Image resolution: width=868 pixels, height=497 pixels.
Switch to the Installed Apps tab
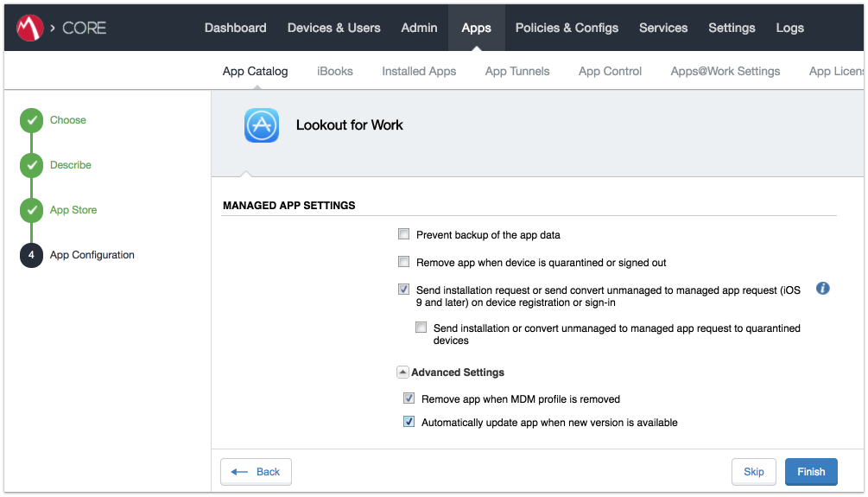coord(419,72)
